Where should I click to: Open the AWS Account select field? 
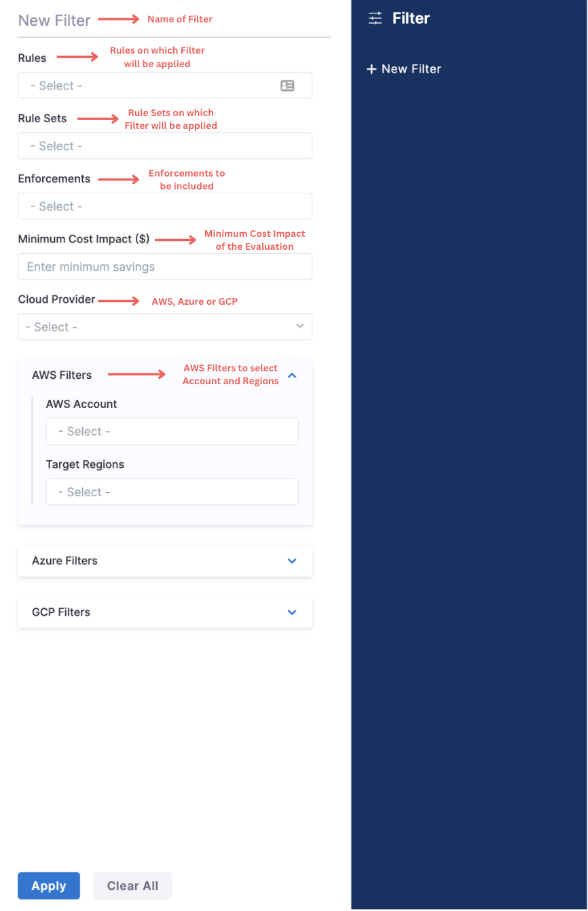tap(172, 432)
